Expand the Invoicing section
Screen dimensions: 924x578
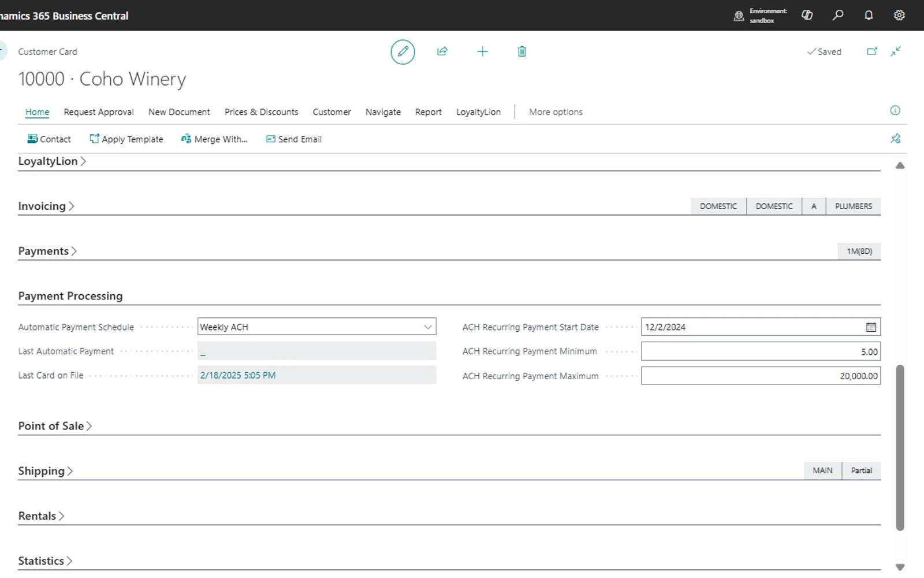tap(46, 206)
